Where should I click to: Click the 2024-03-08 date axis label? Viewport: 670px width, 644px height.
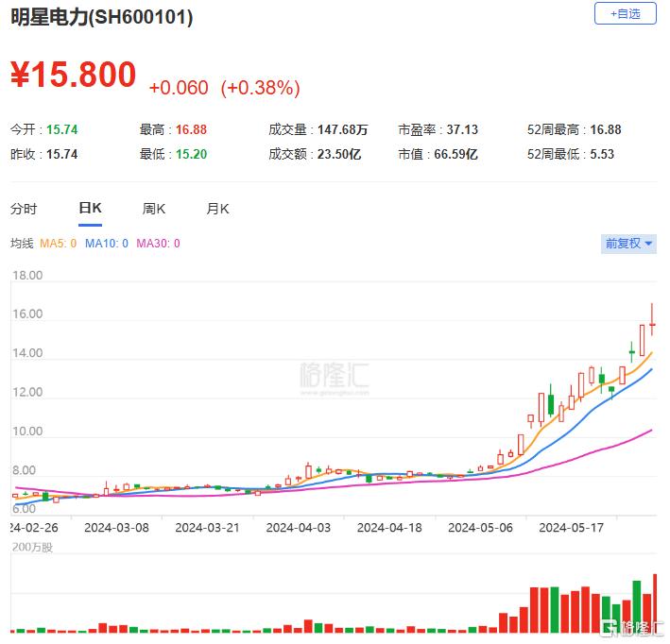[116, 528]
